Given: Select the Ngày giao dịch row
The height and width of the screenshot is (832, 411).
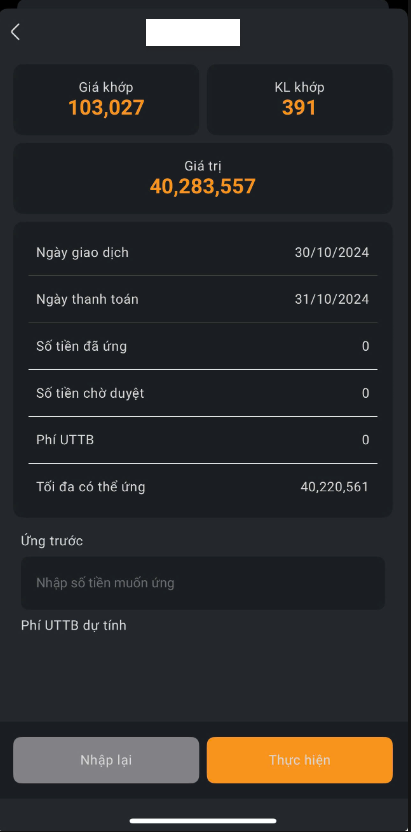Looking at the screenshot, I should (203, 253).
